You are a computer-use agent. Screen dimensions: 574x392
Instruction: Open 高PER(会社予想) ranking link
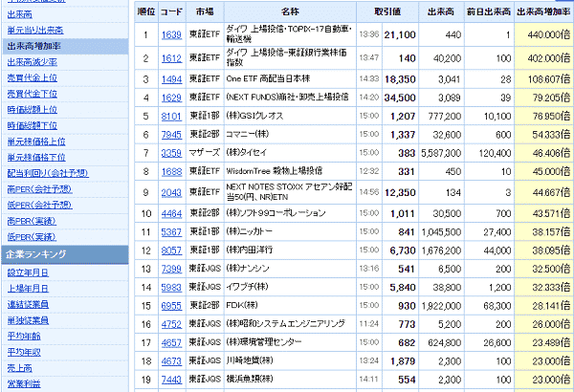tap(40, 189)
